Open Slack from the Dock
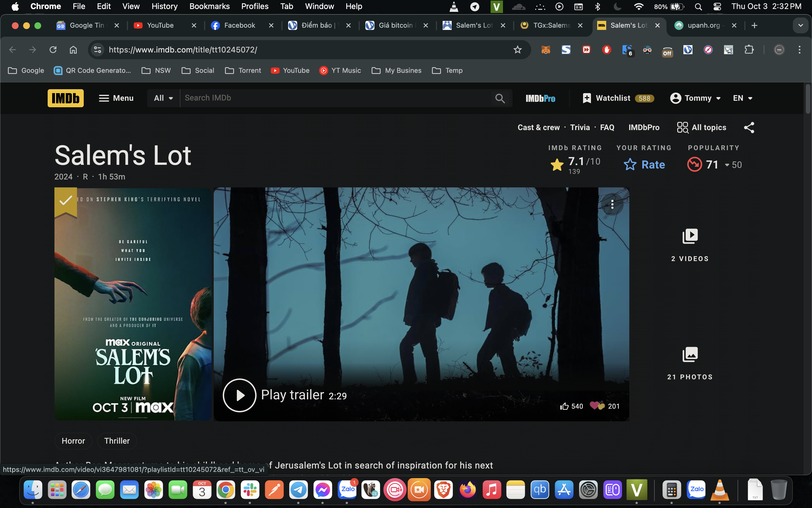 tap(250, 490)
